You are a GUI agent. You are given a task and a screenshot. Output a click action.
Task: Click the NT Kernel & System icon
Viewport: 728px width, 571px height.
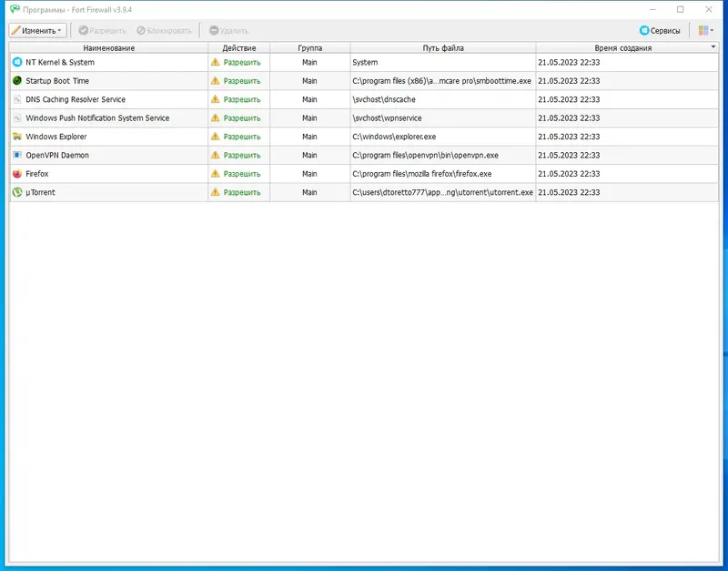point(17,62)
